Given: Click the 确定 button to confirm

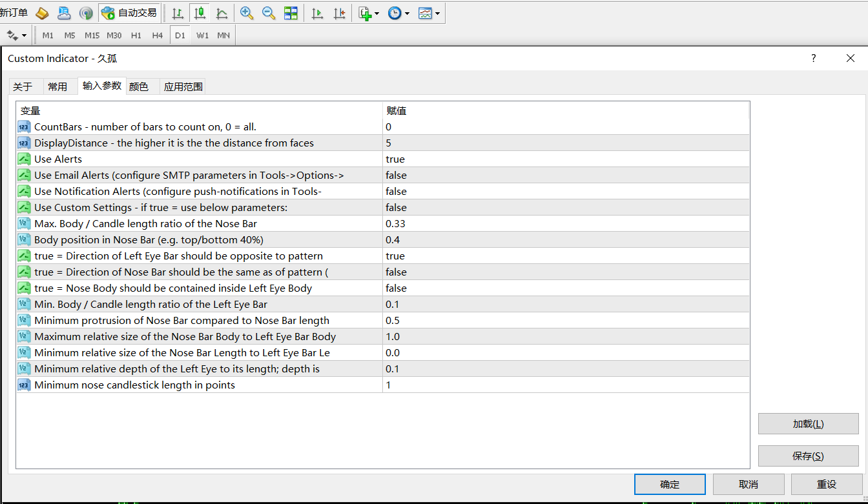Looking at the screenshot, I should point(670,484).
